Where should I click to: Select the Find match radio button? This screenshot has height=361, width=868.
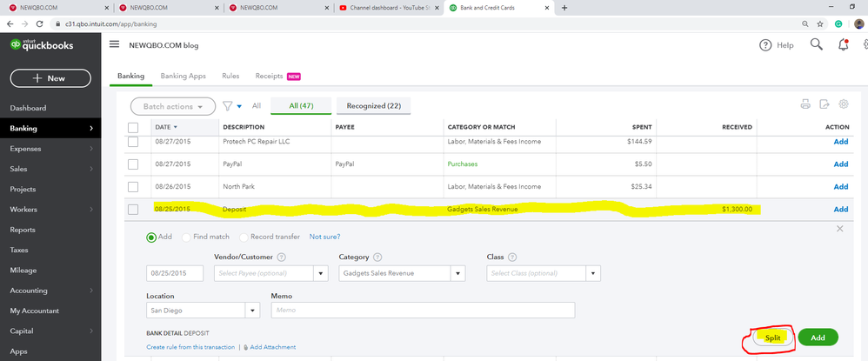186,237
